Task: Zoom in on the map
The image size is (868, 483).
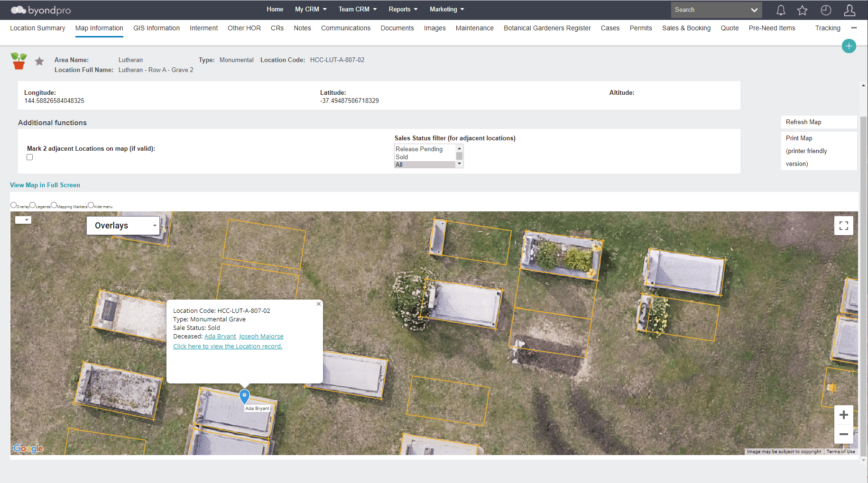Action: pos(843,415)
